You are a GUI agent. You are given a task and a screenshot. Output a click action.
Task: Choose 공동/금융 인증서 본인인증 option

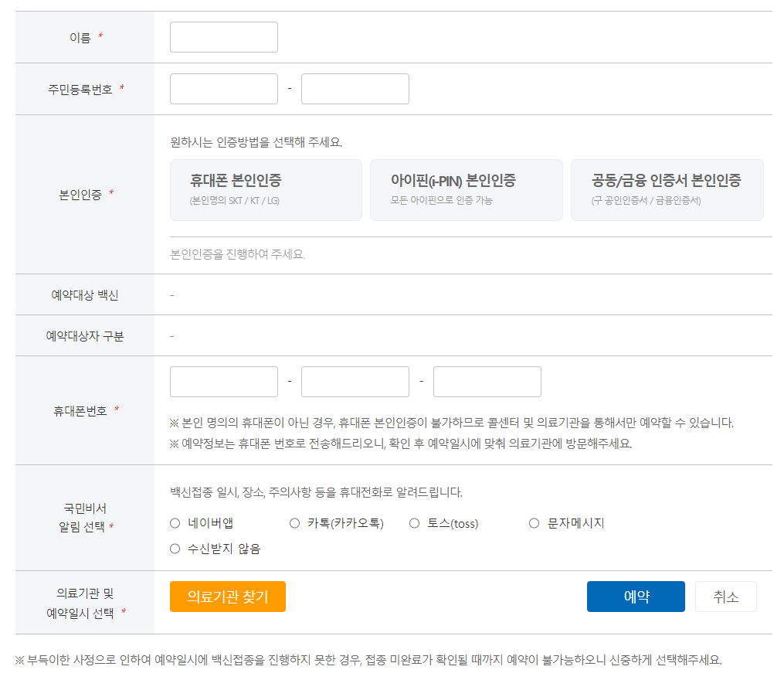667,190
